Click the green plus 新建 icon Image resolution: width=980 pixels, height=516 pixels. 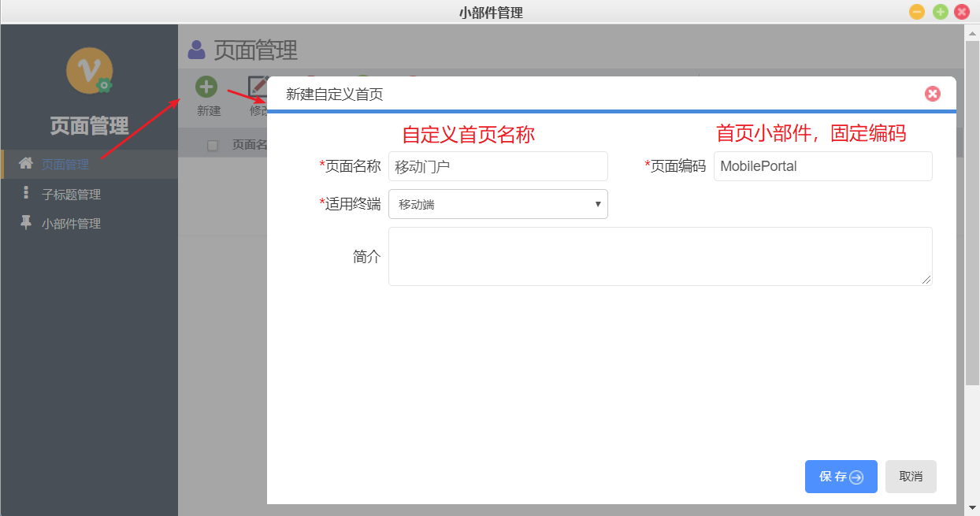tap(206, 87)
